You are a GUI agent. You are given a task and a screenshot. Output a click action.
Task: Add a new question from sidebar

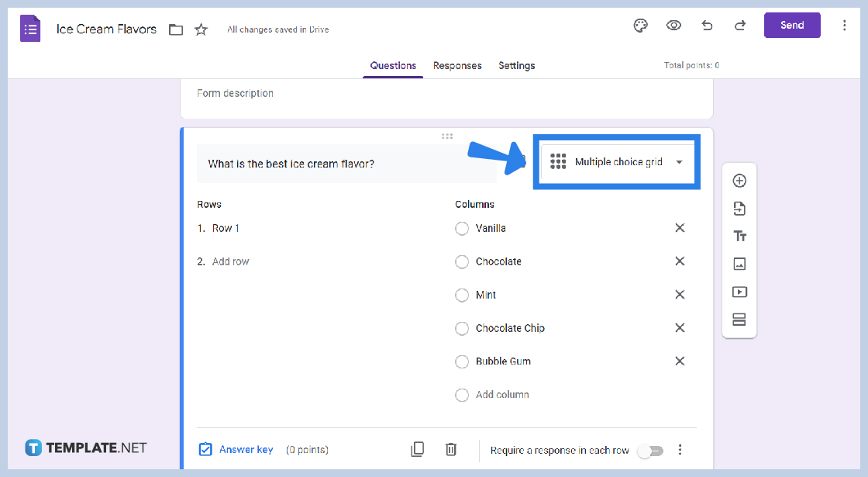739,181
